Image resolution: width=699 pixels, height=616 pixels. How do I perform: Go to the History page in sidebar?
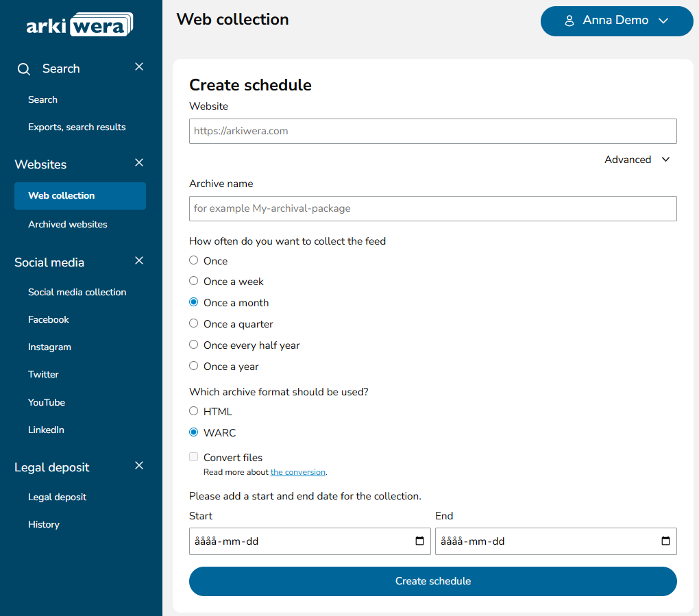[43, 524]
